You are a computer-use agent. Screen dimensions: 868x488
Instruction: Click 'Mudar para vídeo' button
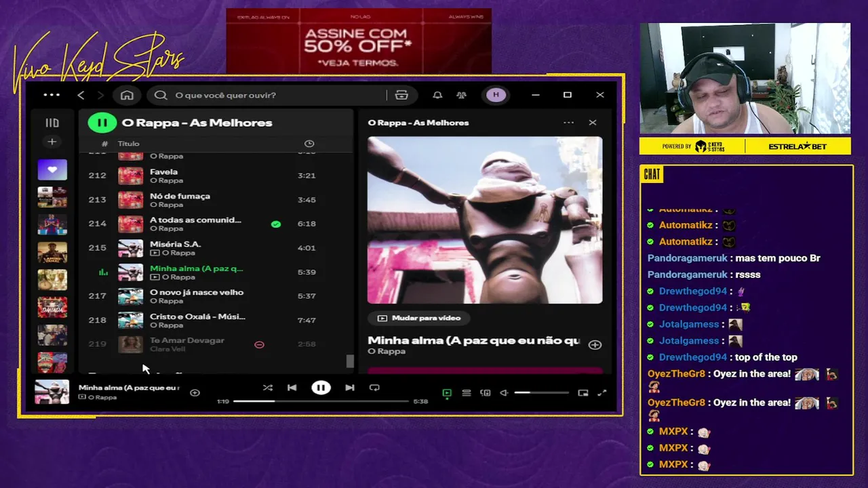click(x=419, y=318)
